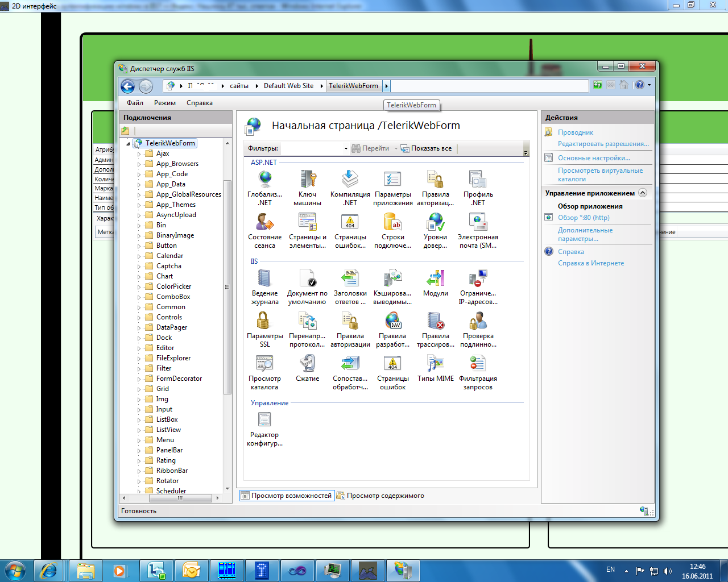Image resolution: width=728 pixels, height=582 pixels.
Task: Collapse Управление приложением section chevron
Action: pos(643,193)
